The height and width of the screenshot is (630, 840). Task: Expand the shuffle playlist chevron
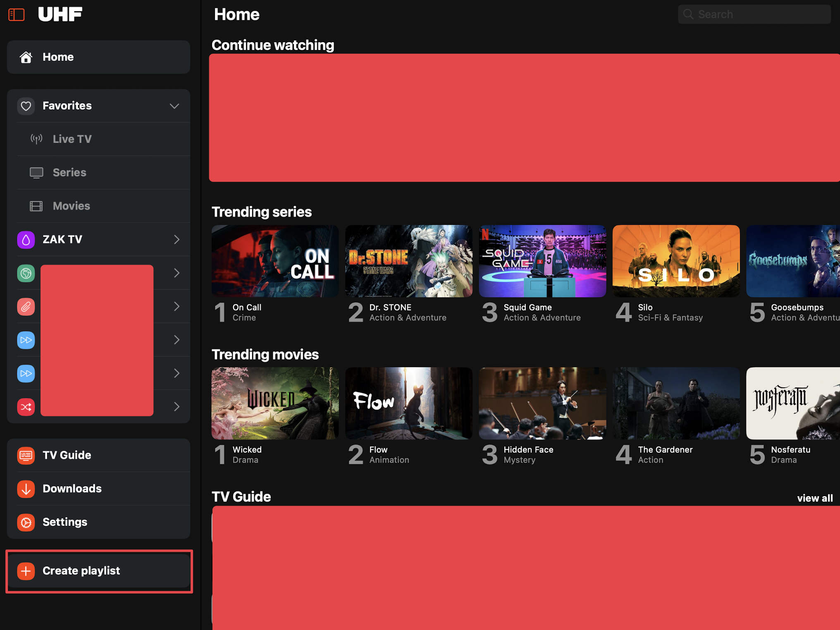tap(177, 407)
